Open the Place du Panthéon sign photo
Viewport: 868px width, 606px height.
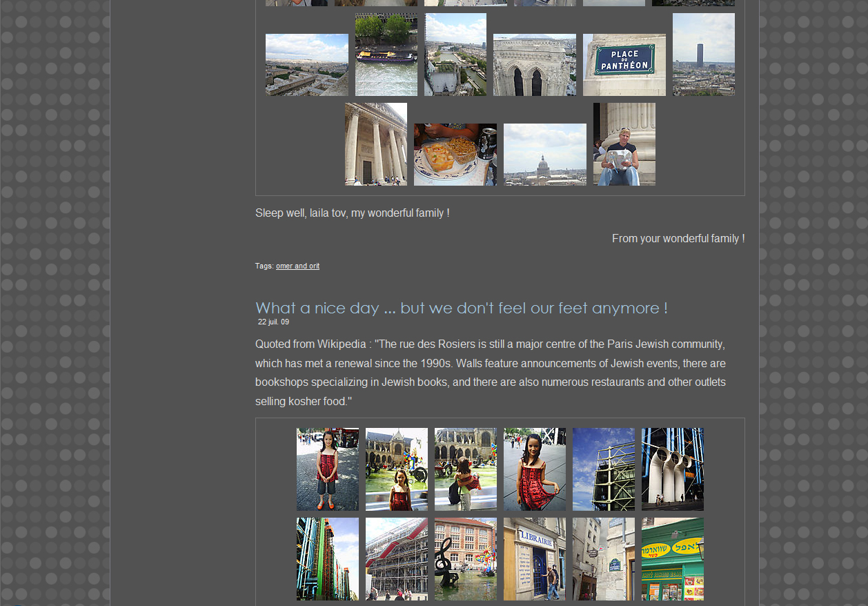pos(624,65)
